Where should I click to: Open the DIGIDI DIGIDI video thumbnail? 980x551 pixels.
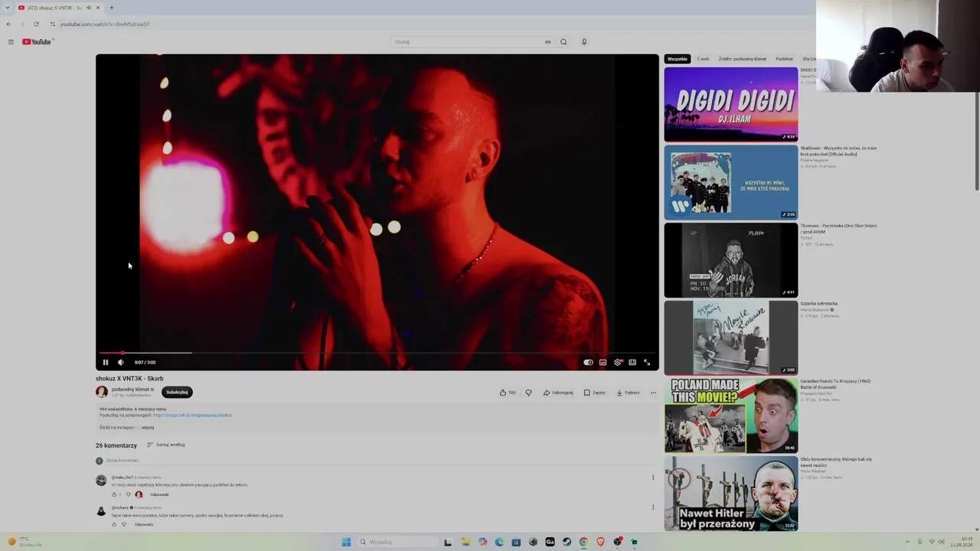pyautogui.click(x=731, y=105)
